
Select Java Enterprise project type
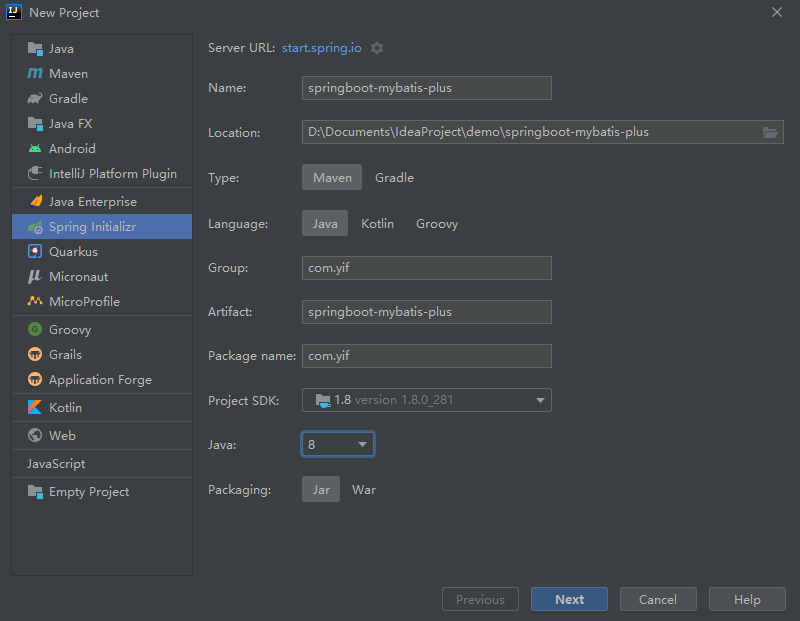(100, 202)
